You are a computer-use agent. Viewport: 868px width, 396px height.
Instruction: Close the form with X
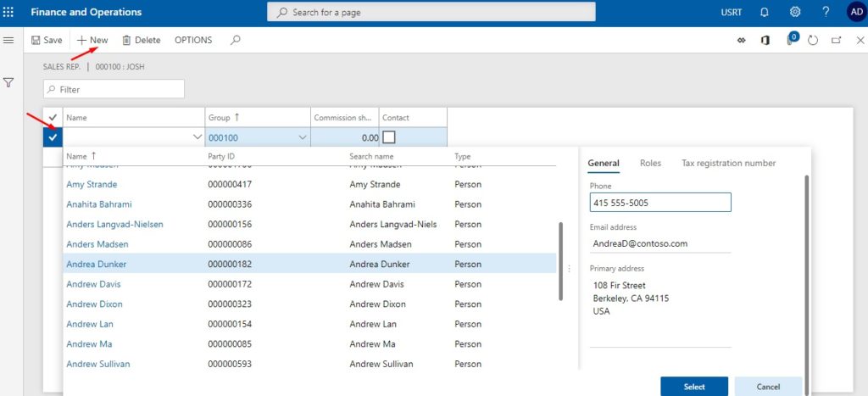pos(860,40)
